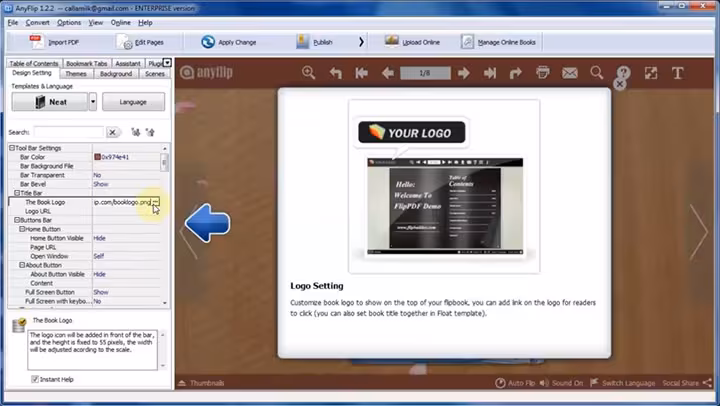720x406 pixels.
Task: Open the Convert menu
Action: 37,23
